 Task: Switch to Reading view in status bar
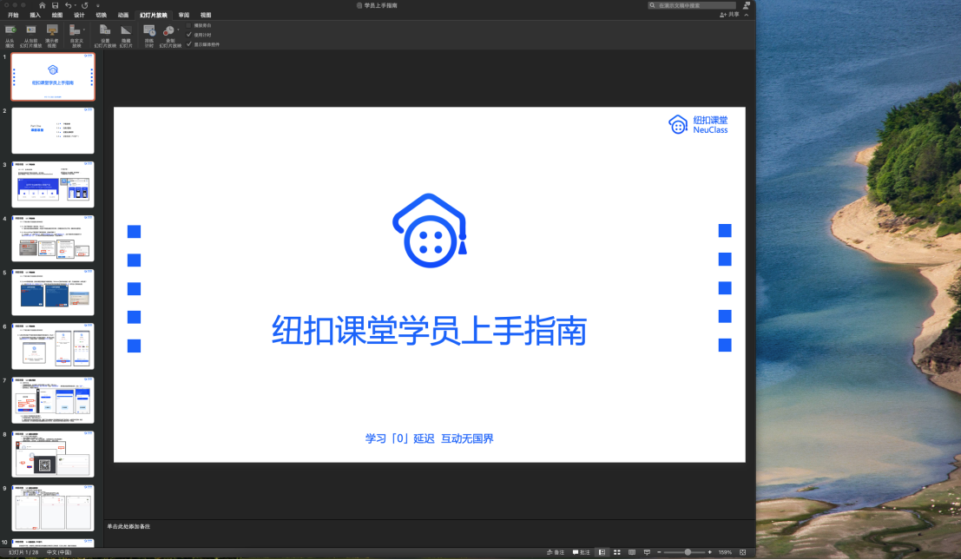(x=632, y=552)
